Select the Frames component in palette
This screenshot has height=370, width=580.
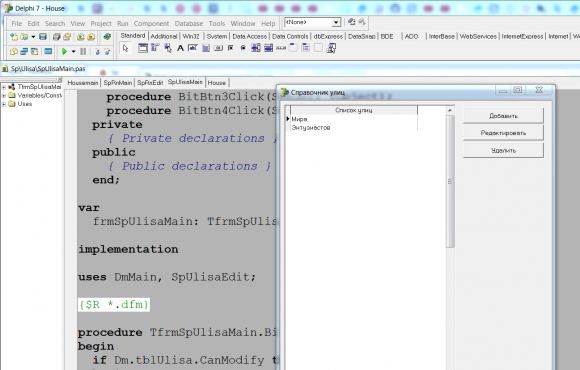[x=142, y=48]
